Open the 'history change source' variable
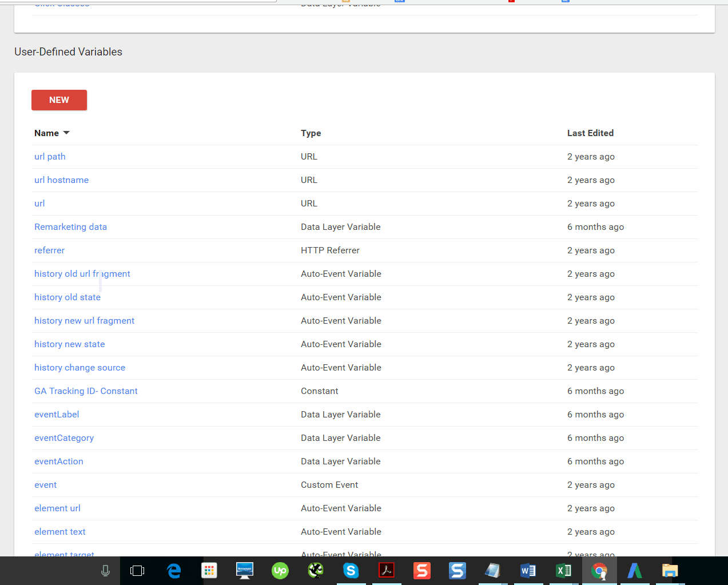728x585 pixels. click(79, 368)
